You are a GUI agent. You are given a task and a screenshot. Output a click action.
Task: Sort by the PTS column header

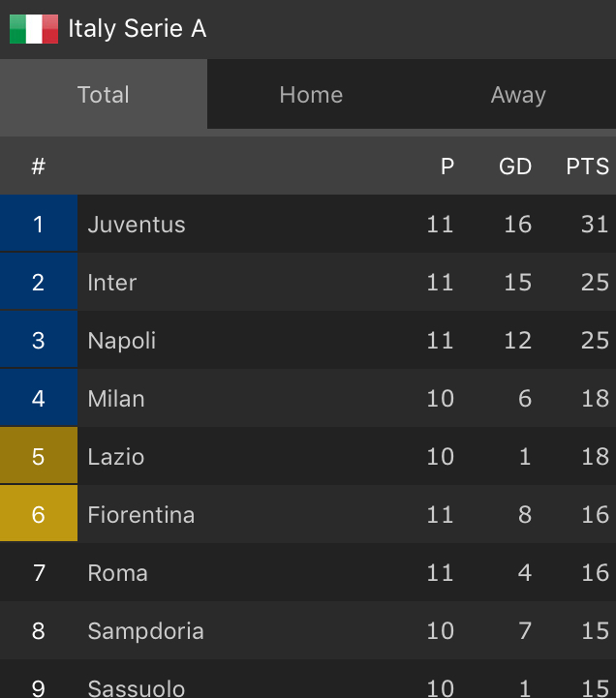click(587, 167)
